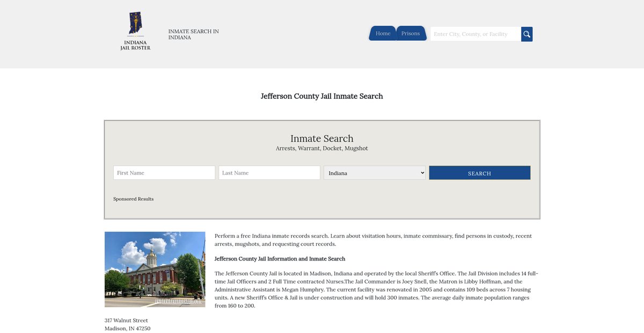Click the Sponsored Results label
The image size is (644, 333).
click(x=133, y=199)
